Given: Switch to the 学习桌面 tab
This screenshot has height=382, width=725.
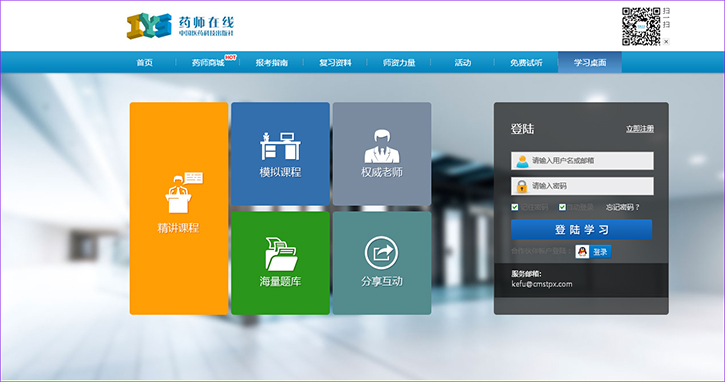Looking at the screenshot, I should coord(590,62).
